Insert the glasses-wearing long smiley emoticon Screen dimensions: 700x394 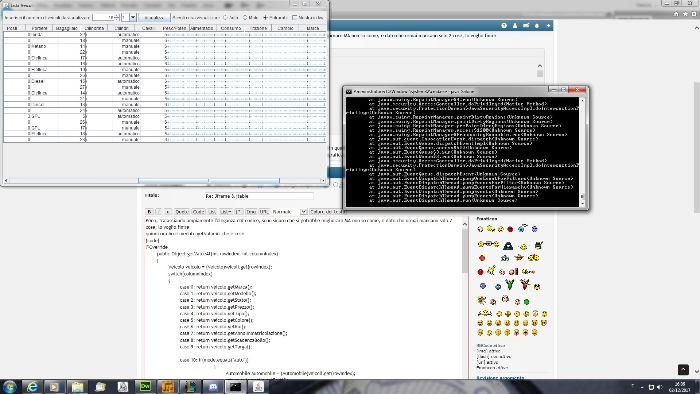coord(488,244)
